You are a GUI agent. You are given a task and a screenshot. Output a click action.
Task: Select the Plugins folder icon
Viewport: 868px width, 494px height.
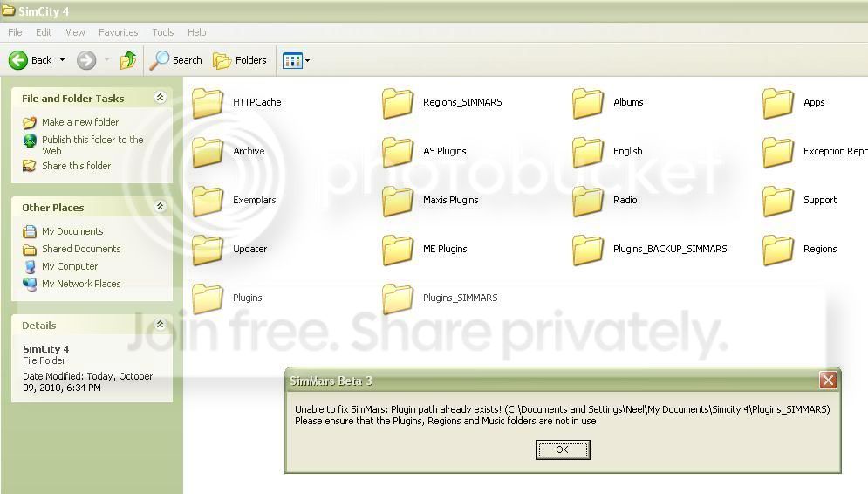pyautogui.click(x=208, y=298)
